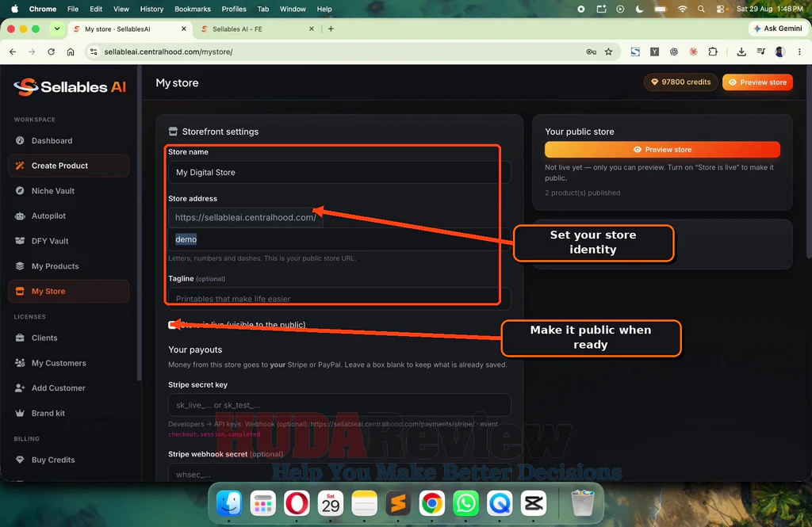Open the Profiles menu
Viewport: 812px width, 527px height.
234,9
